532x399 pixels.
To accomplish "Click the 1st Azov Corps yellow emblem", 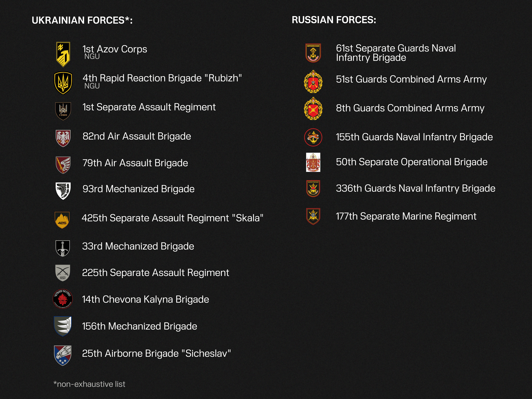I will tap(63, 54).
